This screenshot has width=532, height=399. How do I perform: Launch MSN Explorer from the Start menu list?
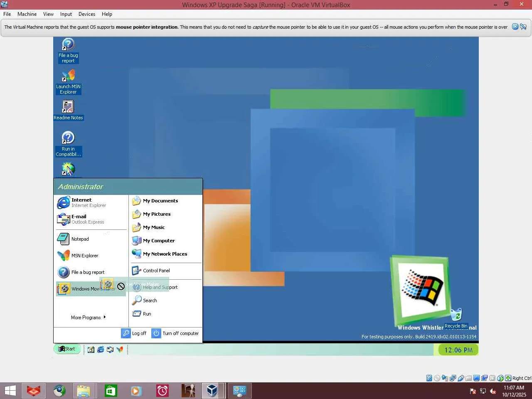[91, 256]
